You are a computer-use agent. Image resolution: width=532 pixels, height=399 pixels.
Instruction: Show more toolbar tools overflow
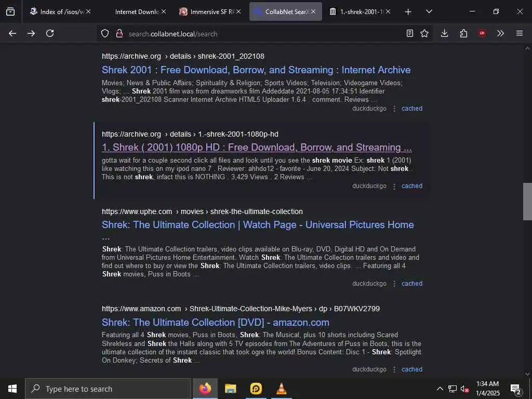coord(500,33)
